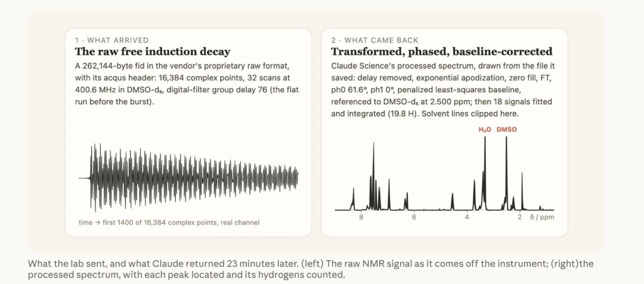The image size is (644, 284).
Task: Click the flat run before the FID burst
Action: point(84,178)
